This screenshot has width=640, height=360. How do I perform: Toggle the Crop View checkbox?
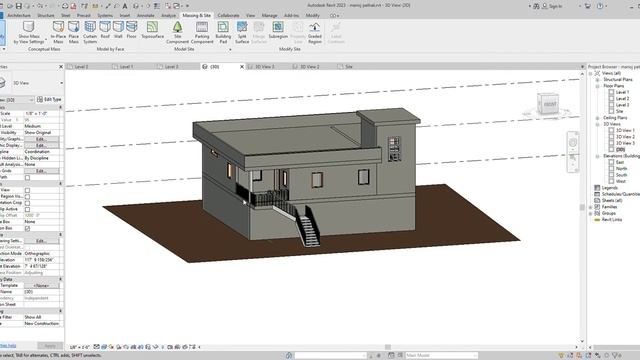27,190
